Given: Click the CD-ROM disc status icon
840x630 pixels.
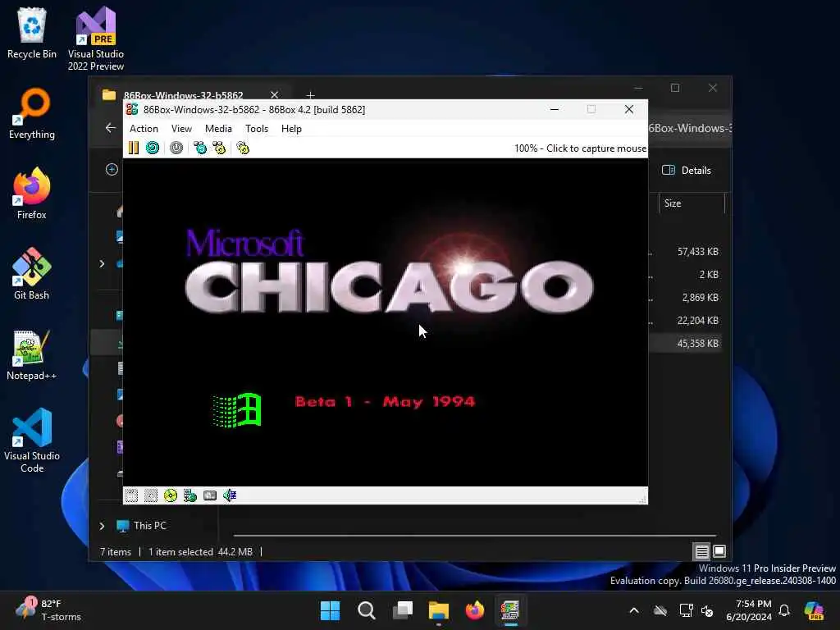Looking at the screenshot, I should [171, 495].
